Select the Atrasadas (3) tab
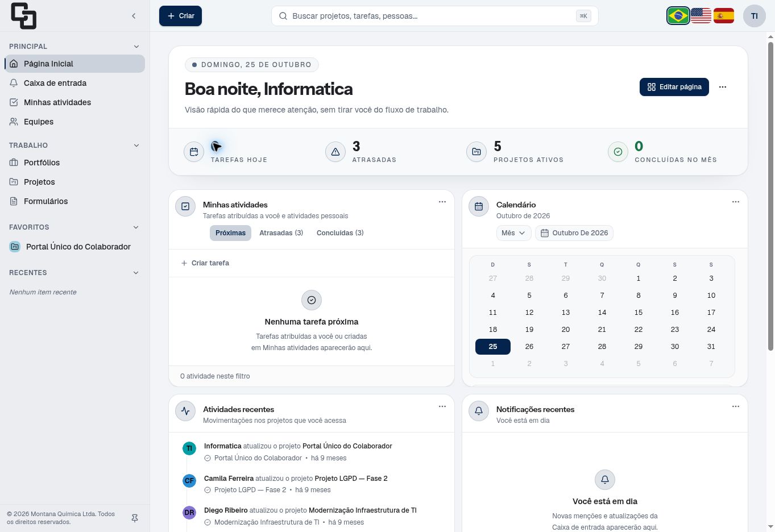Viewport: 775px width, 532px height. 281,233
